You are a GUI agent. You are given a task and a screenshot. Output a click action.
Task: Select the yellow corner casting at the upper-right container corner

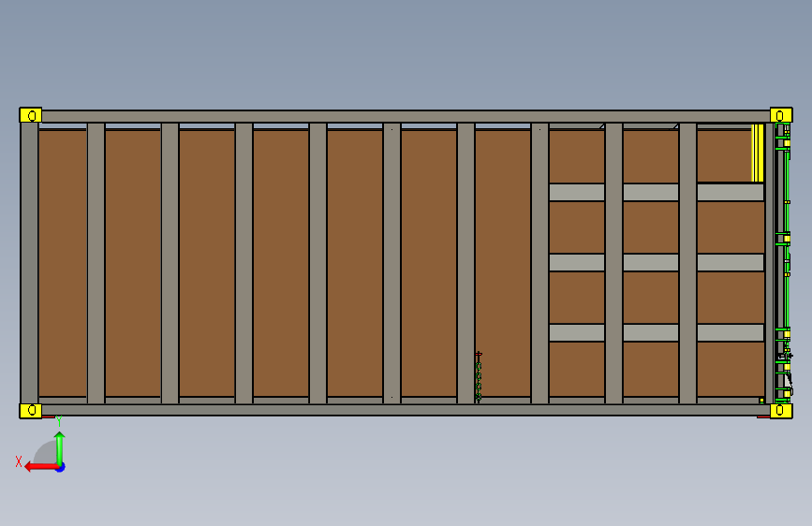click(781, 115)
